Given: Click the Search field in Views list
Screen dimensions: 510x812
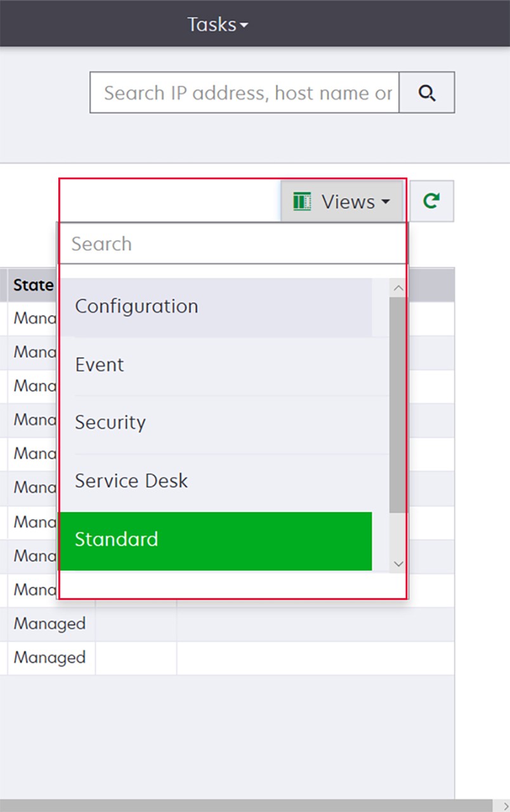Looking at the screenshot, I should [x=232, y=244].
